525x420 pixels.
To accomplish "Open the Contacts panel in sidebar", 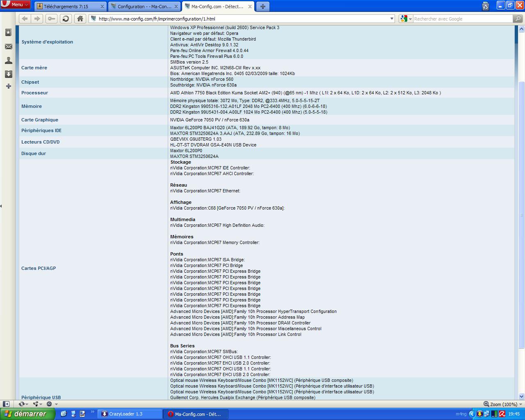I will tap(8, 60).
